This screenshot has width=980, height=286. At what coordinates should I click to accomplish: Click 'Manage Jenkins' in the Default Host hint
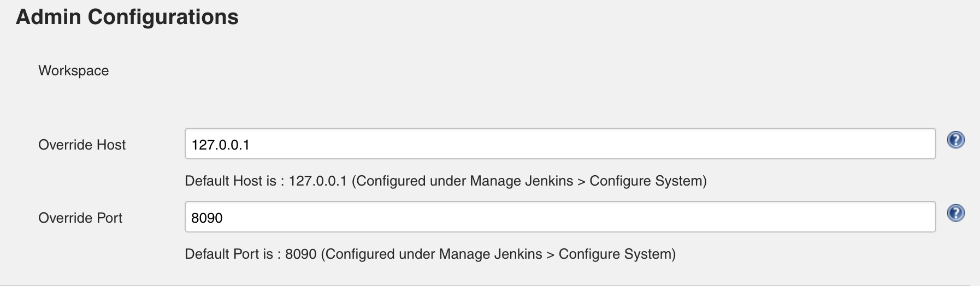521,181
